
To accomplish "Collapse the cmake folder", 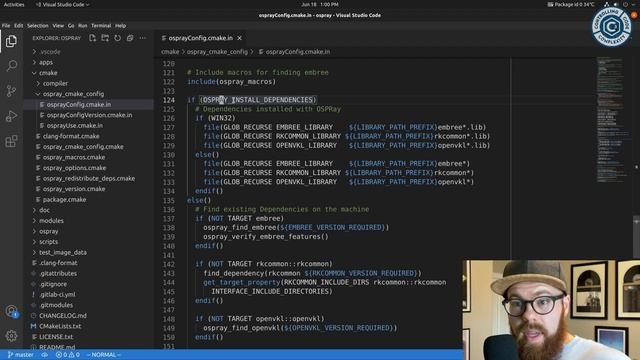I will pos(89,73).
